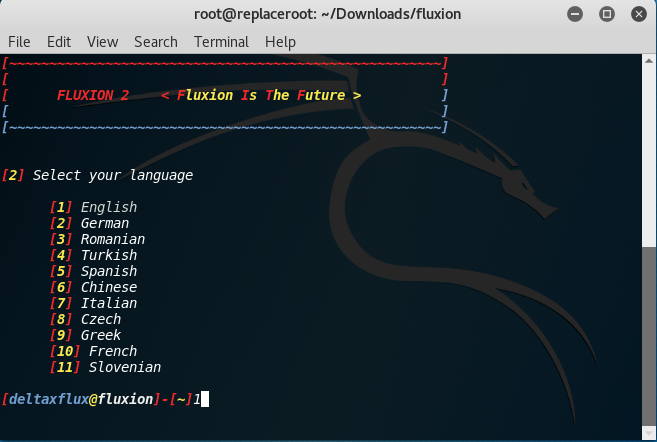Click the terminal input cursor after '1'
657x442 pixels.
205,399
